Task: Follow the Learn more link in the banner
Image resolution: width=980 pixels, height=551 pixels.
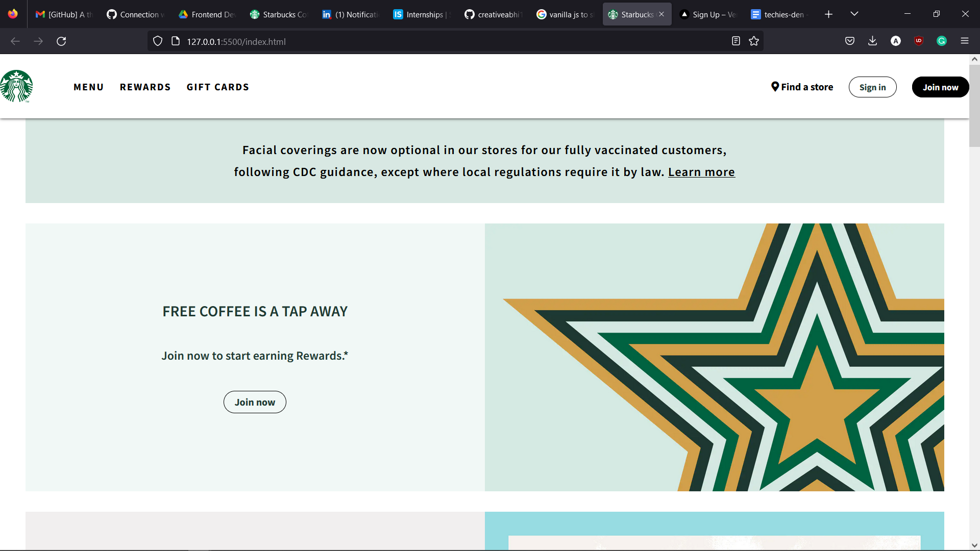Action: pos(701,172)
